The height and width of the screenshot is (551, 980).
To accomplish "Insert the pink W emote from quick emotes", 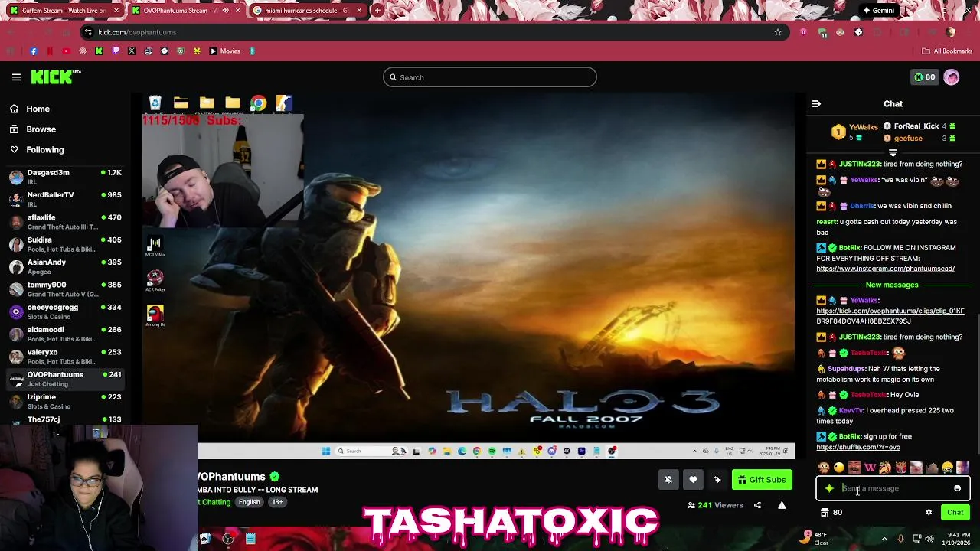I will (870, 468).
